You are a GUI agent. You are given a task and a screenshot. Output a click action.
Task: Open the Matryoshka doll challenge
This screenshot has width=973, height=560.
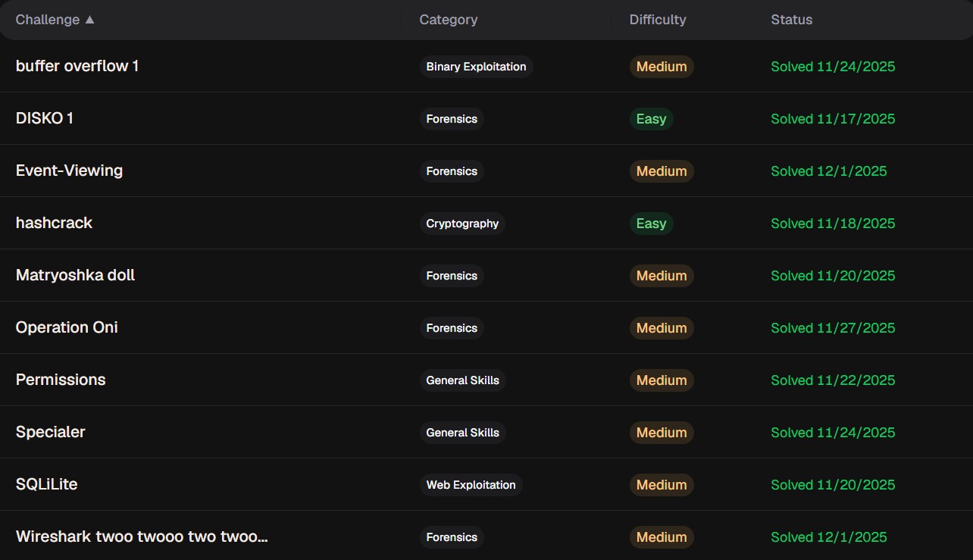click(x=75, y=275)
